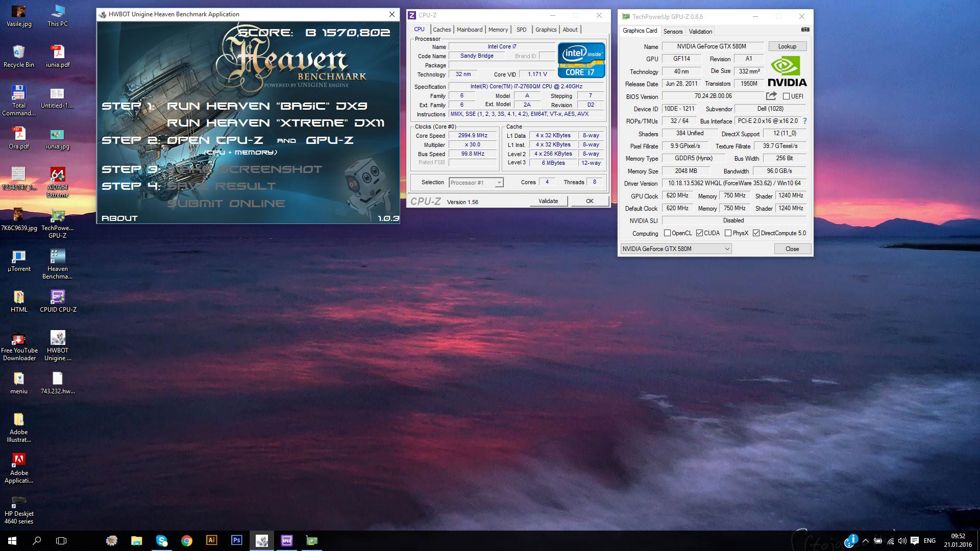
Task: Launch Heaven Benchmark desktop shortcut
Action: [x=58, y=264]
